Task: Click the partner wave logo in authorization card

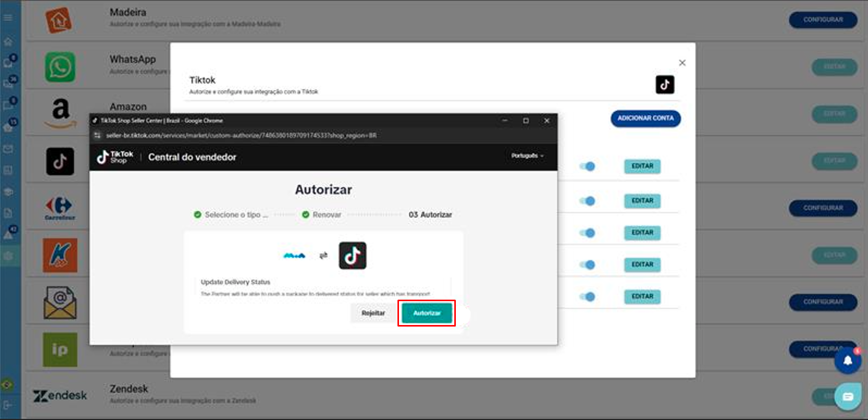Action: click(294, 255)
